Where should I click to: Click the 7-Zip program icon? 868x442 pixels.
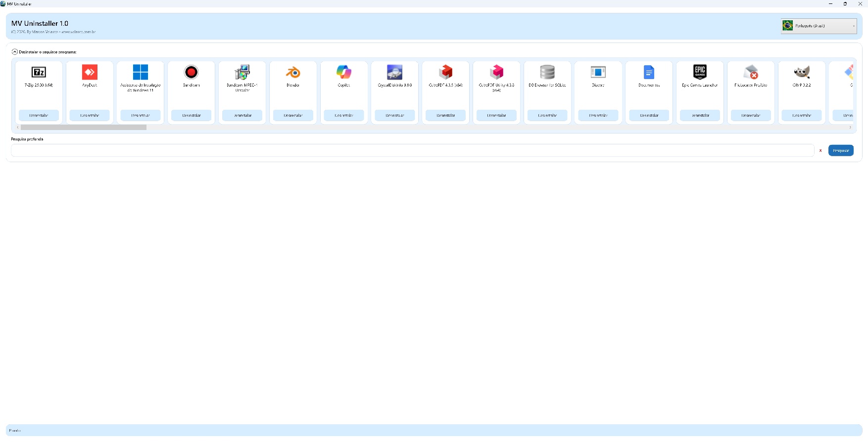(39, 72)
